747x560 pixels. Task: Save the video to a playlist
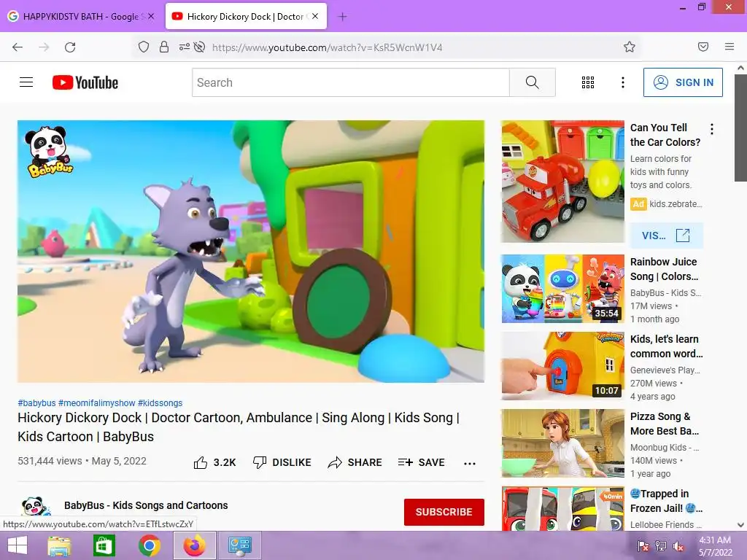tap(421, 462)
